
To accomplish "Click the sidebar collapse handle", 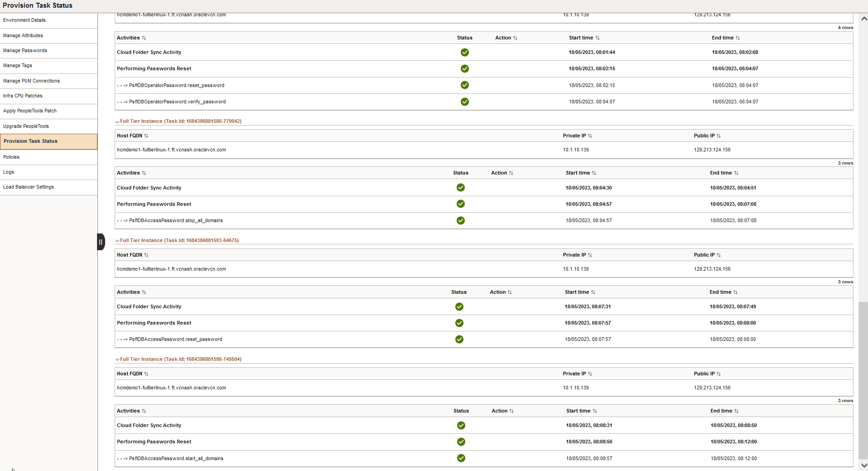I will point(100,242).
